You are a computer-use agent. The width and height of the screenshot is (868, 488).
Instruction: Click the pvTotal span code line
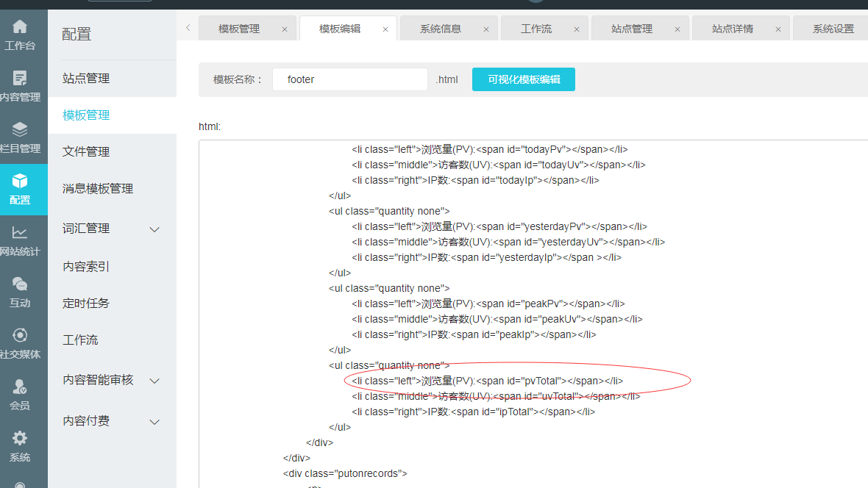click(x=487, y=381)
